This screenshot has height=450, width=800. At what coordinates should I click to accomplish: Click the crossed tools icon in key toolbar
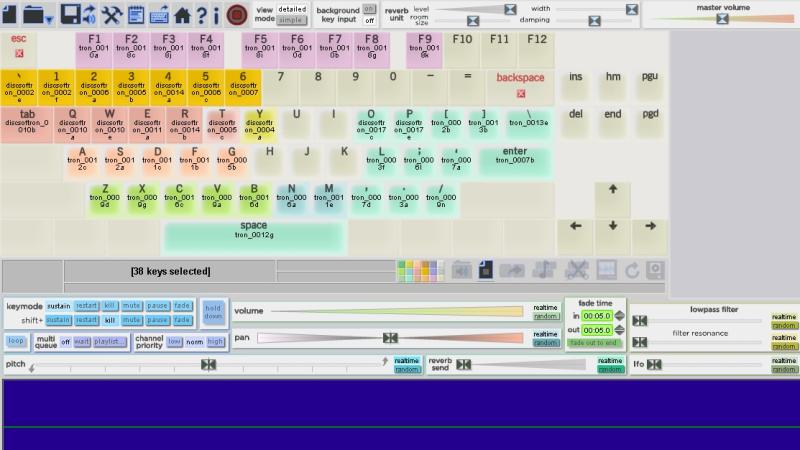[x=577, y=270]
